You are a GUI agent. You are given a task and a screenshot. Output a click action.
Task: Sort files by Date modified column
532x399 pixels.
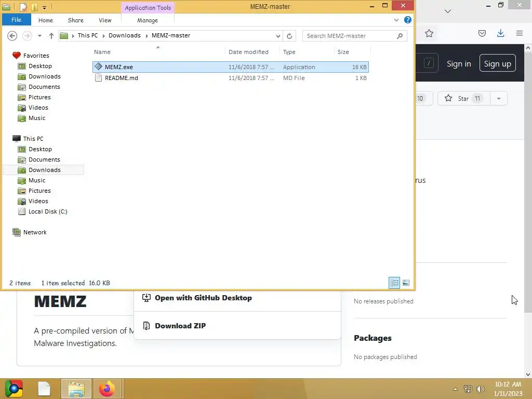[248, 52]
